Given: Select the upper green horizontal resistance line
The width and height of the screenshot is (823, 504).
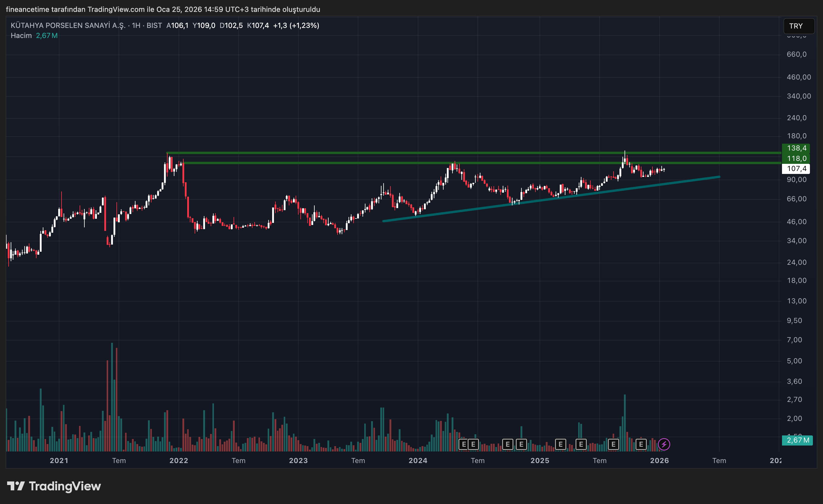Looking at the screenshot, I should tap(368, 153).
